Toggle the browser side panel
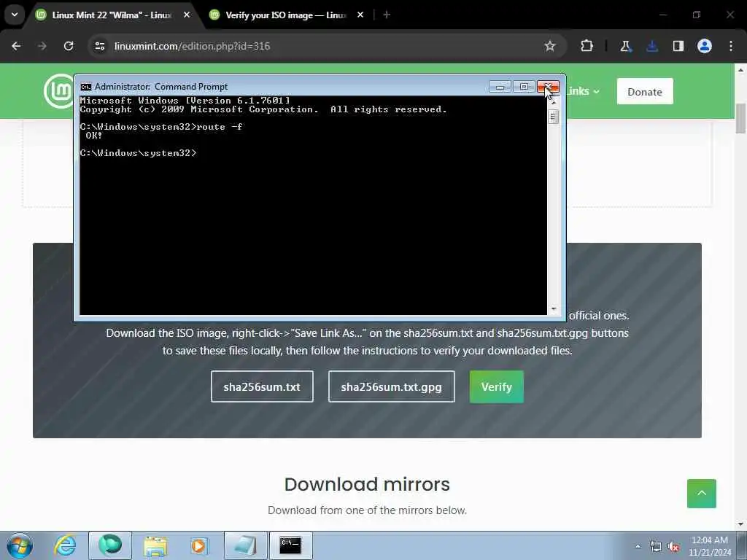The height and width of the screenshot is (560, 747). point(678,46)
